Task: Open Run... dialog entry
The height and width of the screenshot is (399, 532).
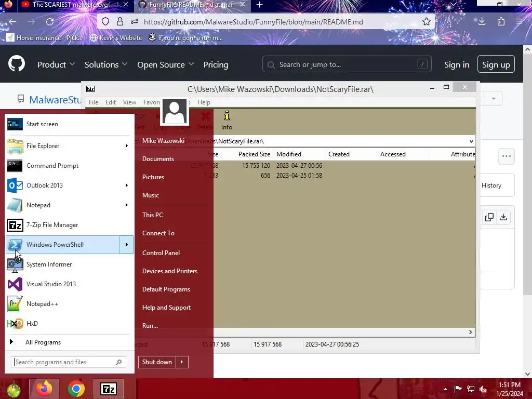Action: (150, 325)
